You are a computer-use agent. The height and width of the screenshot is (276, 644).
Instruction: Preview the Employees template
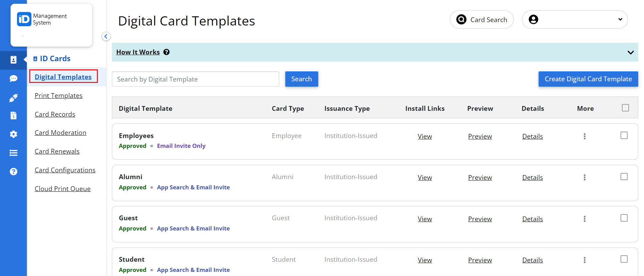(x=480, y=136)
